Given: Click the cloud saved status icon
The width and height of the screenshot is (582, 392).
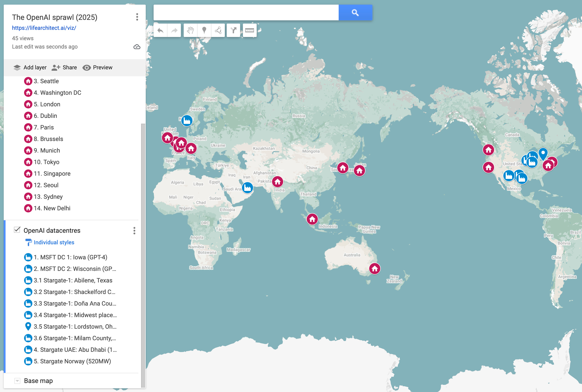Looking at the screenshot, I should (137, 47).
